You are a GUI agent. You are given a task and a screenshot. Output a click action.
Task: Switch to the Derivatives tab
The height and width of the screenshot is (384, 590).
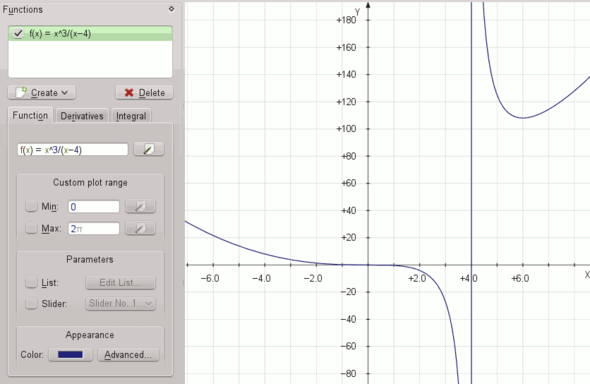[82, 116]
